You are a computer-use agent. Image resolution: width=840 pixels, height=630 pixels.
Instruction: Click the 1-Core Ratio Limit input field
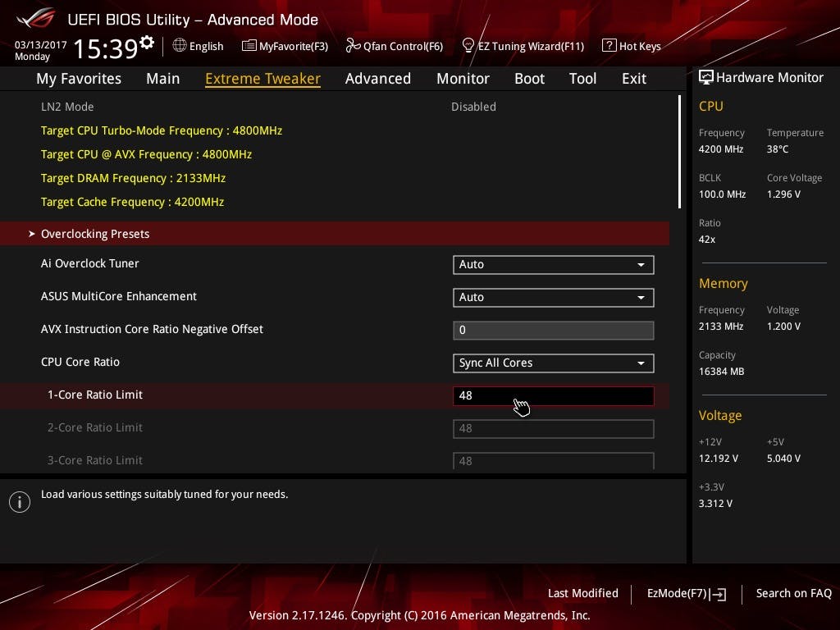click(x=553, y=395)
